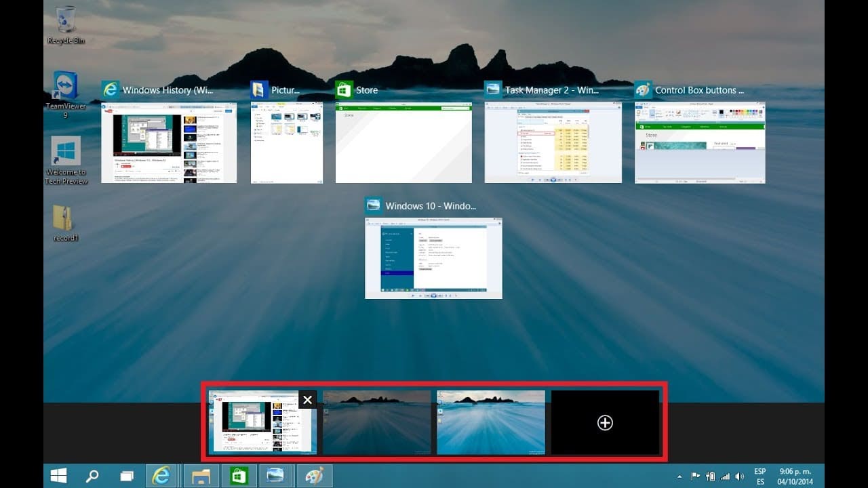The height and width of the screenshot is (488, 868).
Task: Select the first virtual desktop showing browser
Action: 262,422
